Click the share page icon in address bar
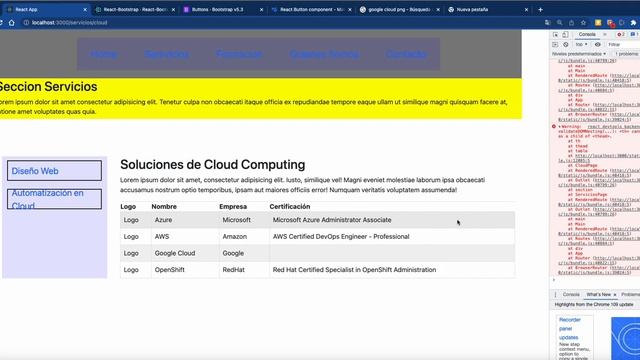Screen dimensions: 640x360 point(571,23)
